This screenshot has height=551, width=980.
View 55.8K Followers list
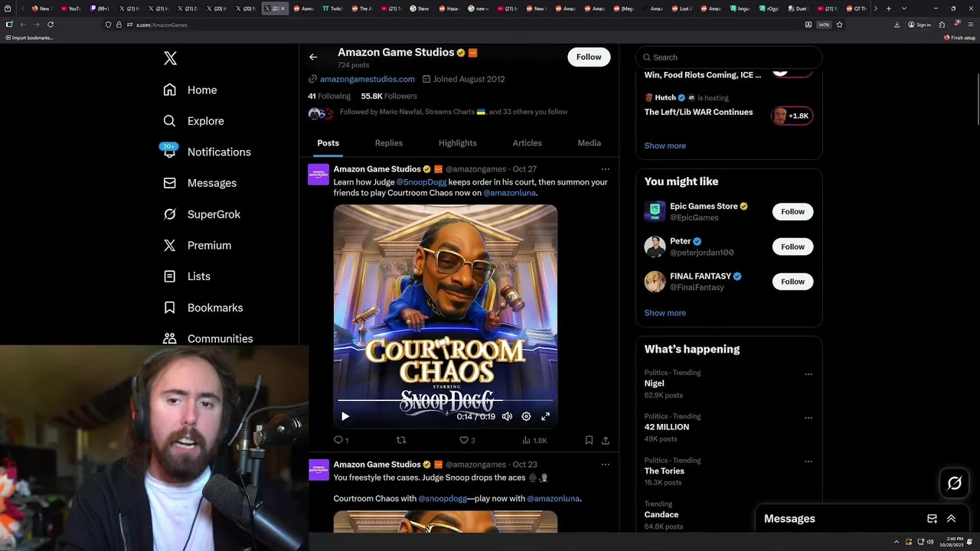click(389, 96)
